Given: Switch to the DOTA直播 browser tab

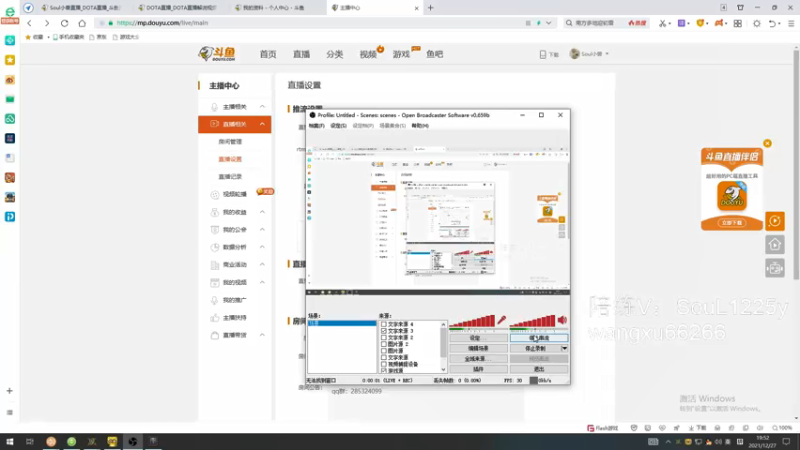Looking at the screenshot, I should tap(179, 8).
